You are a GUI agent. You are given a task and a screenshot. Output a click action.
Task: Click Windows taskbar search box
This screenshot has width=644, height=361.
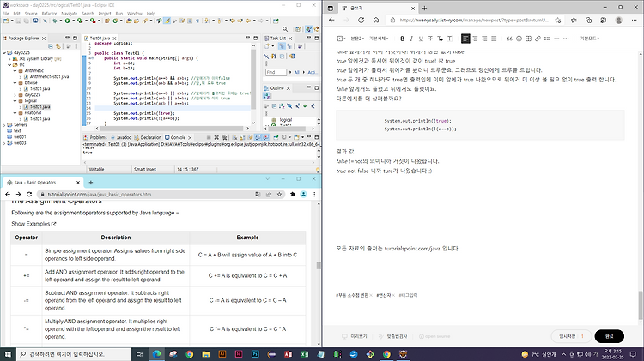click(x=74, y=354)
